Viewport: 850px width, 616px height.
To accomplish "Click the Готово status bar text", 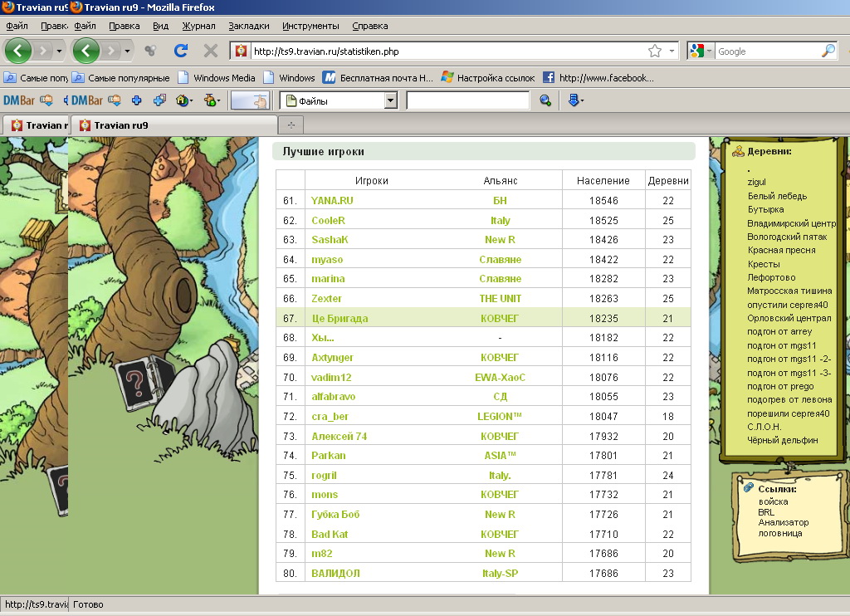I will (x=88, y=604).
